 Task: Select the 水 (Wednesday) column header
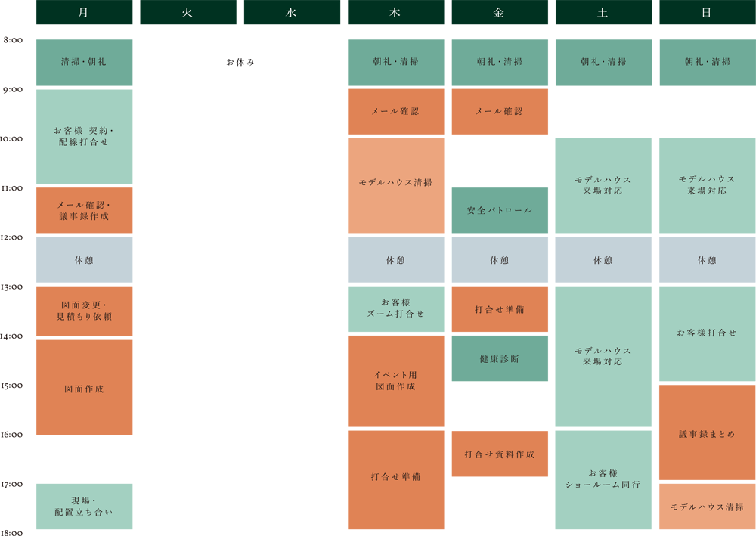coord(291,13)
